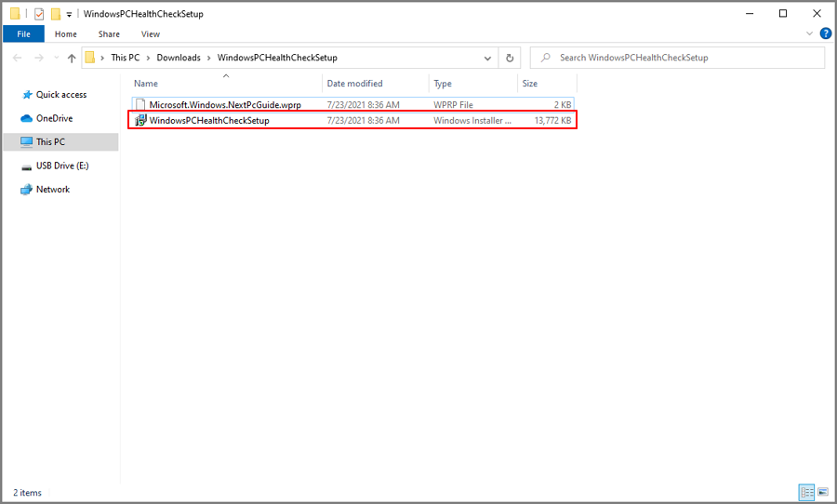This screenshot has height=504, width=837.
Task: Click the USB Drive icon in the sidebar
Action: [x=26, y=166]
